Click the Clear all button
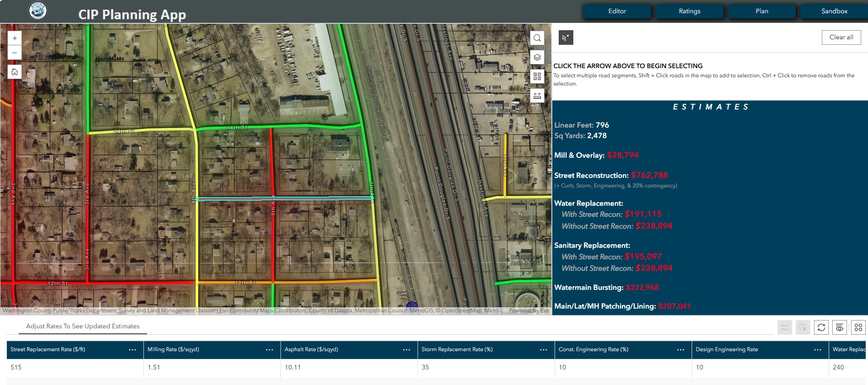 [x=842, y=37]
